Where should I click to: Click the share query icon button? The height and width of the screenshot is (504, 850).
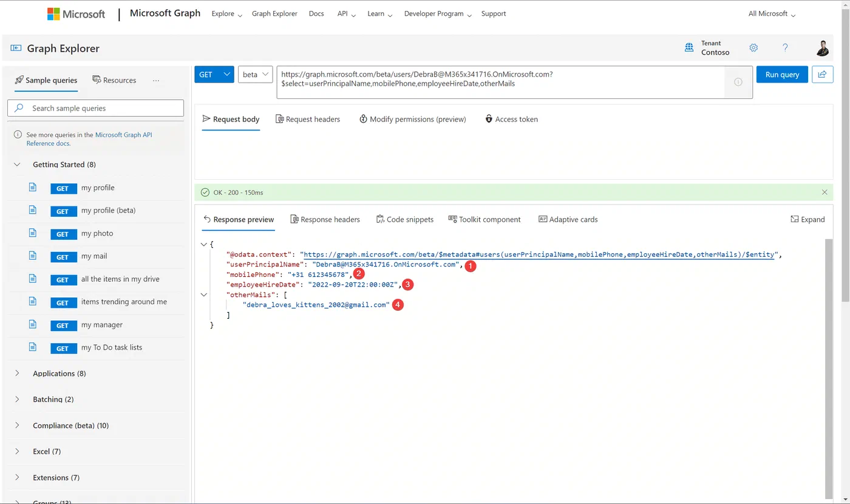[x=822, y=74]
